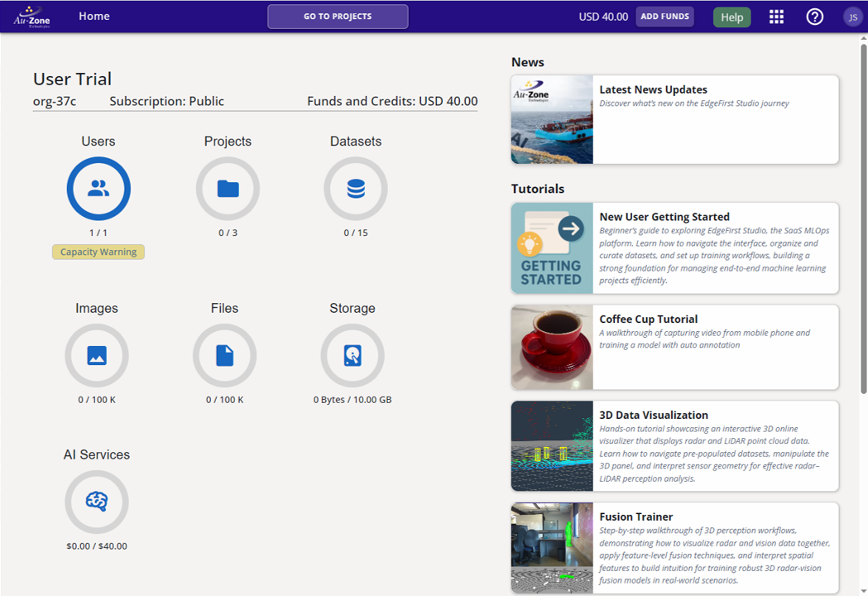Select the Projects folder icon
This screenshot has width=868, height=596.
click(x=228, y=189)
